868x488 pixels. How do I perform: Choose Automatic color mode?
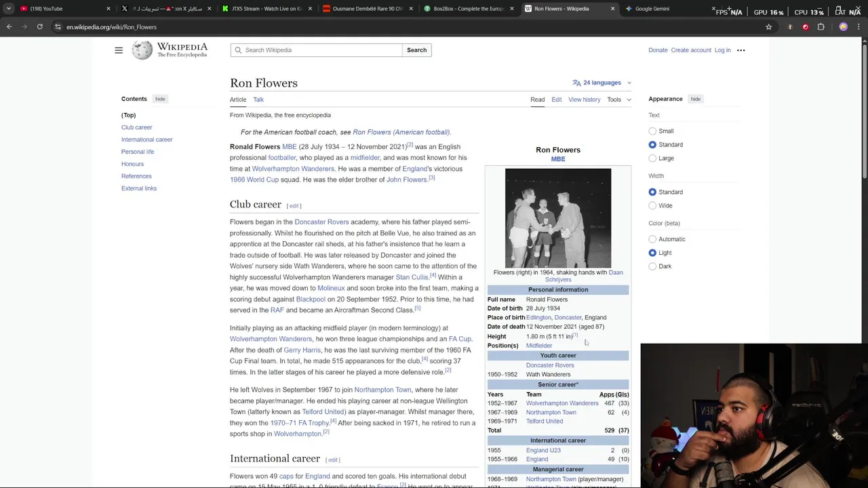click(x=652, y=239)
